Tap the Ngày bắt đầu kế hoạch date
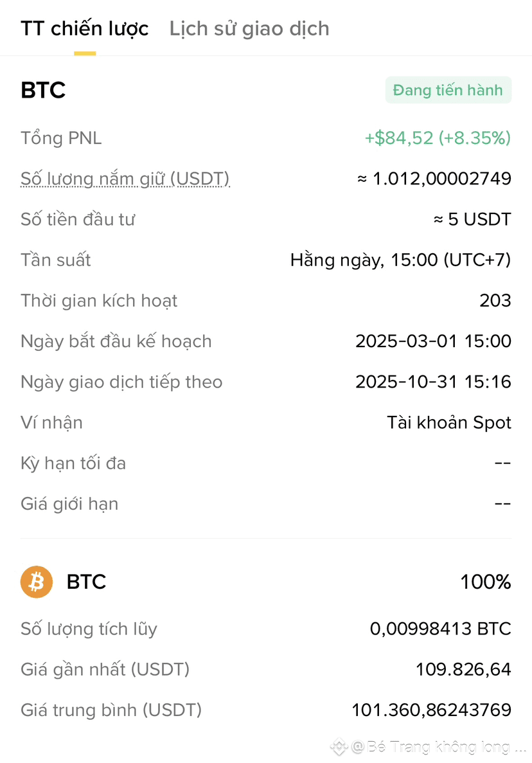 pyautogui.click(x=433, y=341)
